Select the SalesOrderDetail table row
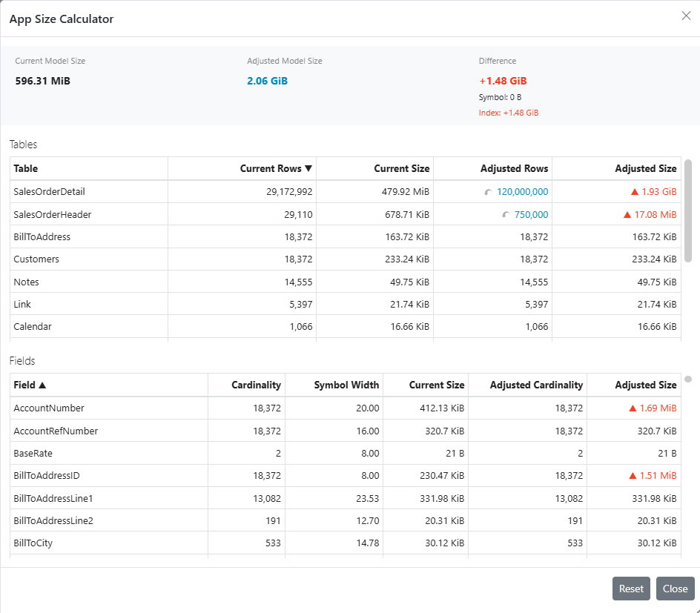 click(x=345, y=192)
